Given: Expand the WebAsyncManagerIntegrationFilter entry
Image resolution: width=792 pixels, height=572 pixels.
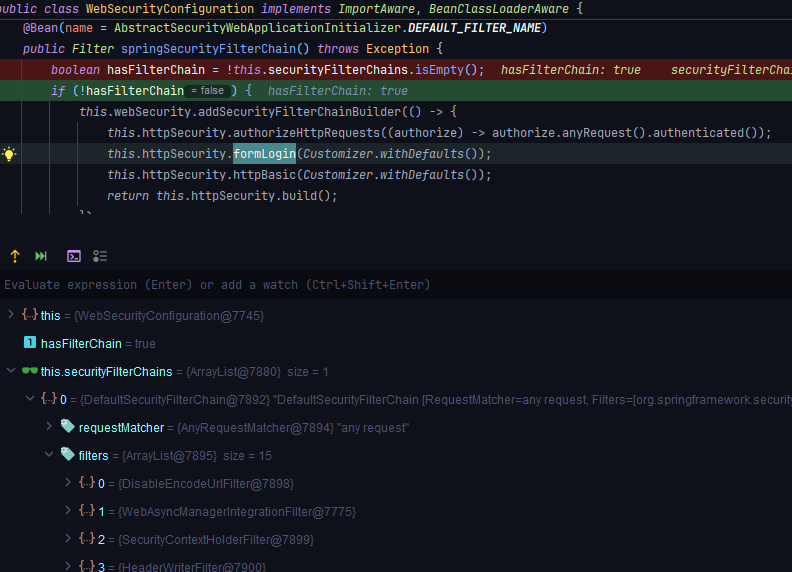Looking at the screenshot, I should [67, 511].
